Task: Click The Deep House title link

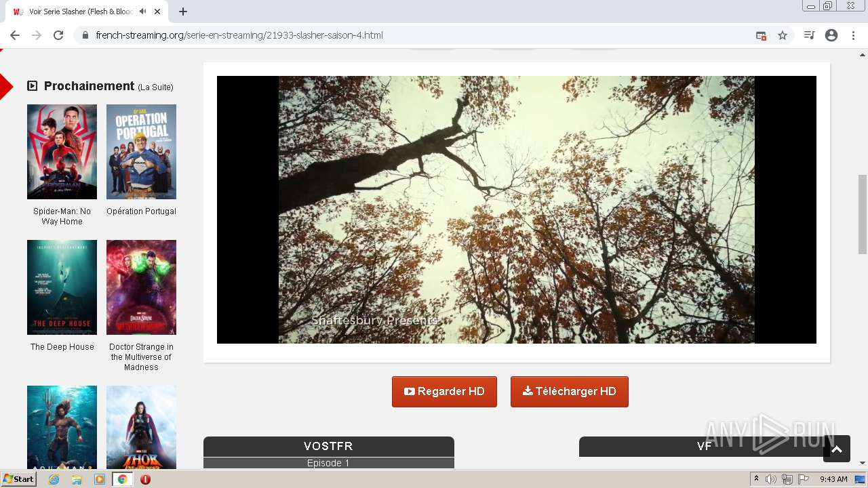Action: 62,347
